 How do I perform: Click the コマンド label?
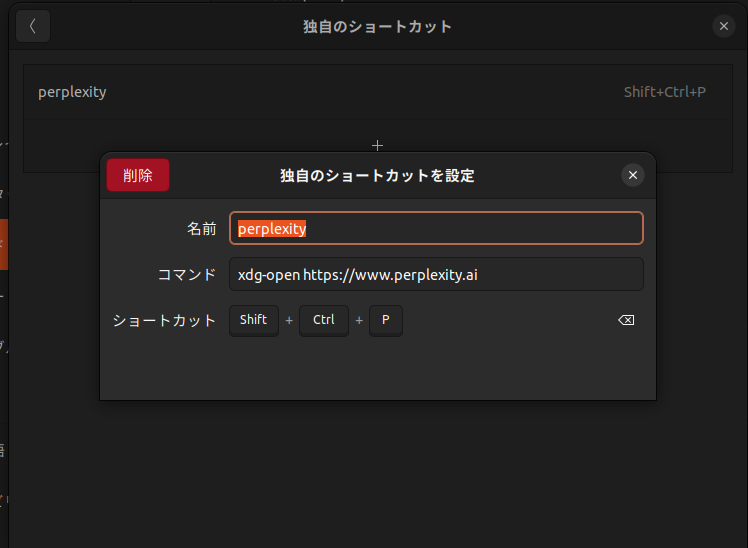187,275
